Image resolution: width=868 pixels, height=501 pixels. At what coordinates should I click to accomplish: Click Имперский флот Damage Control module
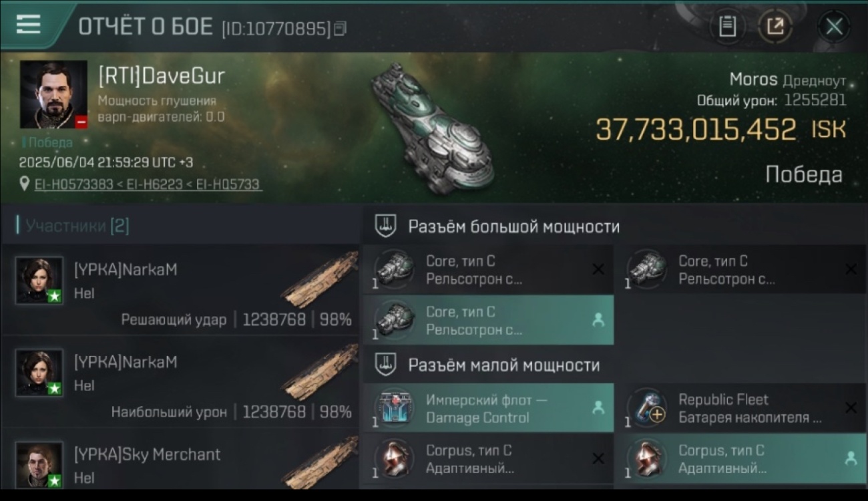point(488,408)
